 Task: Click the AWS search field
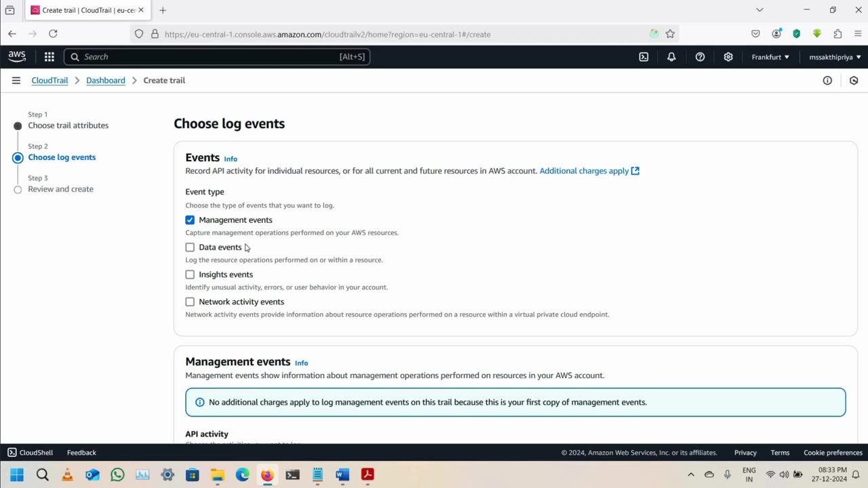coord(217,57)
